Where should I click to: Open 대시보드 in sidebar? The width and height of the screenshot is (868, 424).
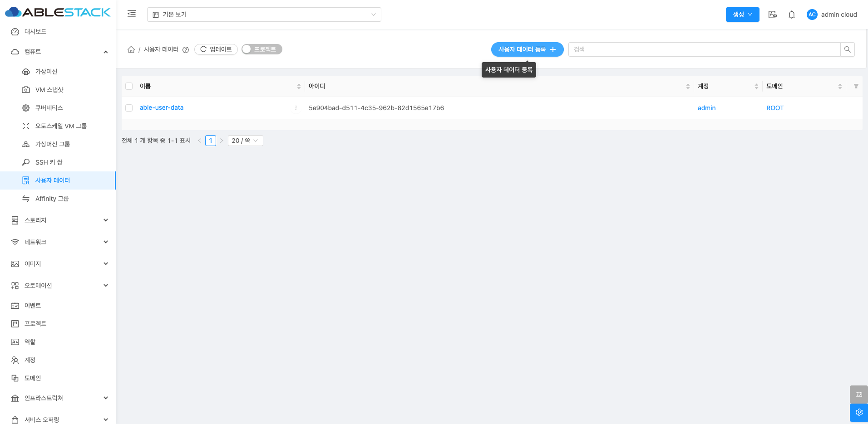pos(58,32)
